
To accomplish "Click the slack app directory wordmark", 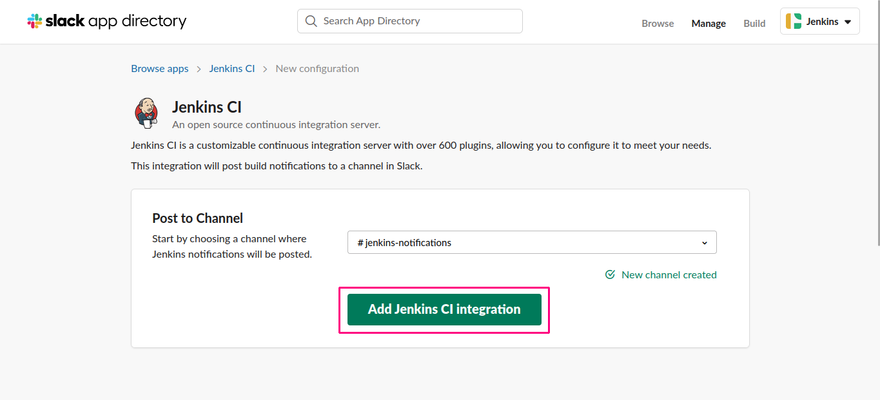I will click(116, 21).
